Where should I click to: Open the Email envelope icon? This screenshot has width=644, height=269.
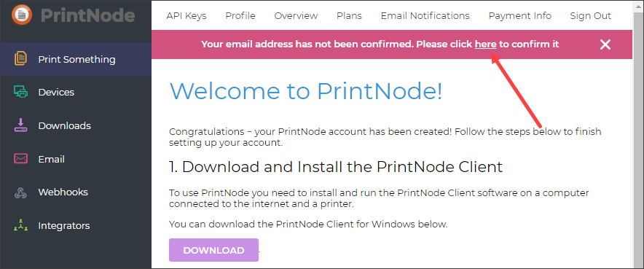pyautogui.click(x=20, y=158)
